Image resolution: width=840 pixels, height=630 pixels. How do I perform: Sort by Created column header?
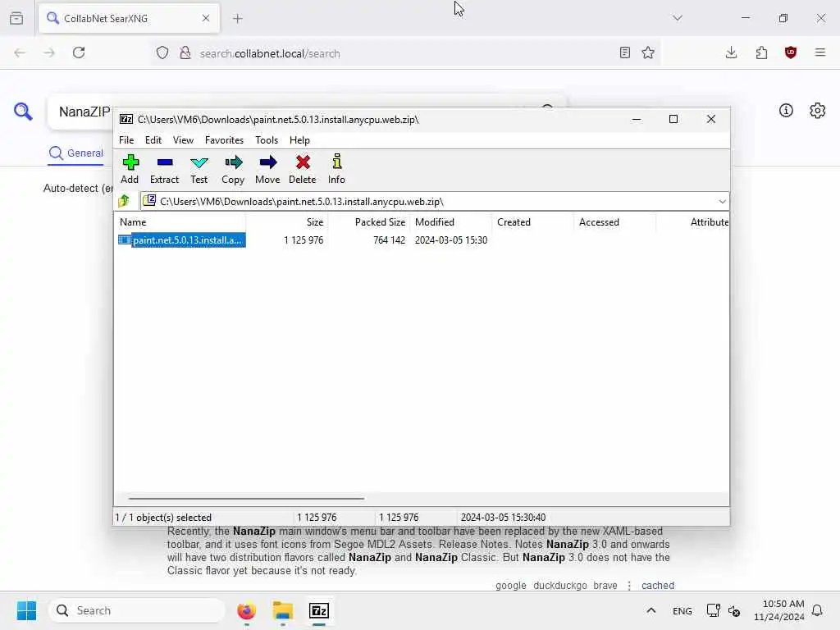point(533,221)
